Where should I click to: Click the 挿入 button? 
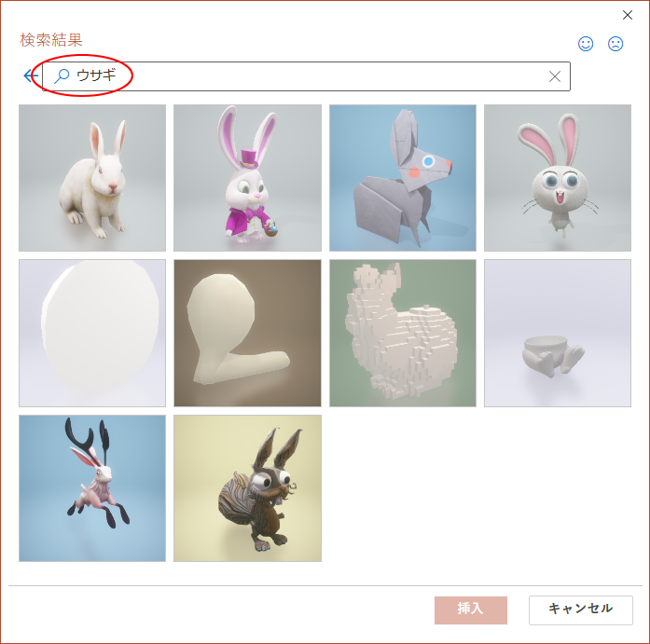(471, 610)
